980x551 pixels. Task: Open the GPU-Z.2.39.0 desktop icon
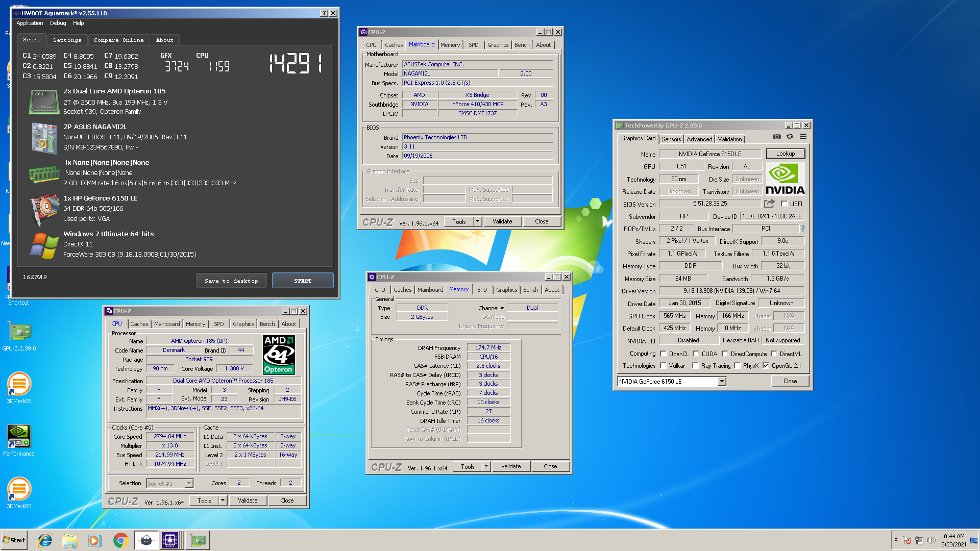(x=19, y=337)
